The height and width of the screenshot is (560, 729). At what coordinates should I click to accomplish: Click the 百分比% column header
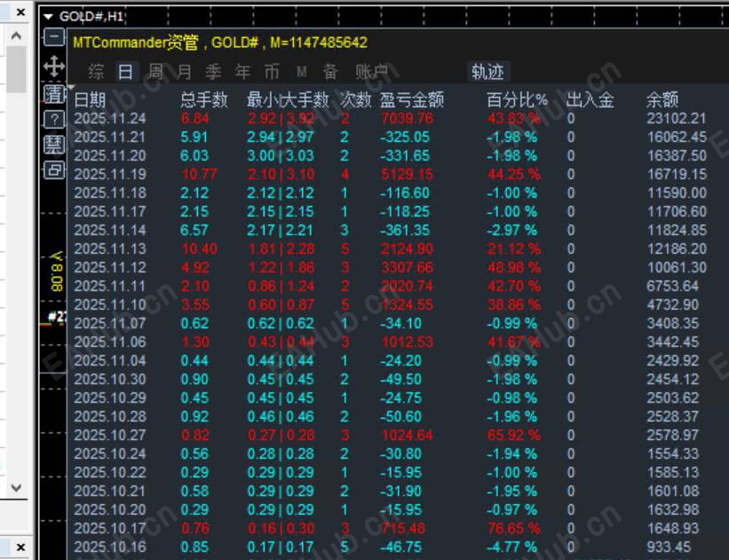tap(517, 99)
